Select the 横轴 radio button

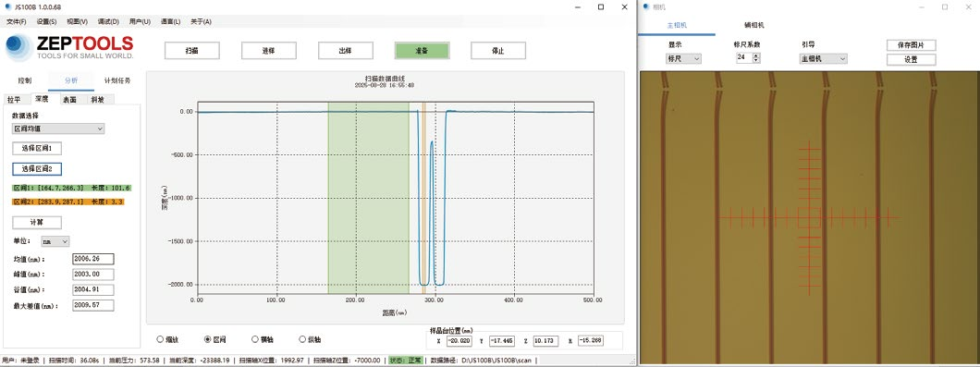255,339
